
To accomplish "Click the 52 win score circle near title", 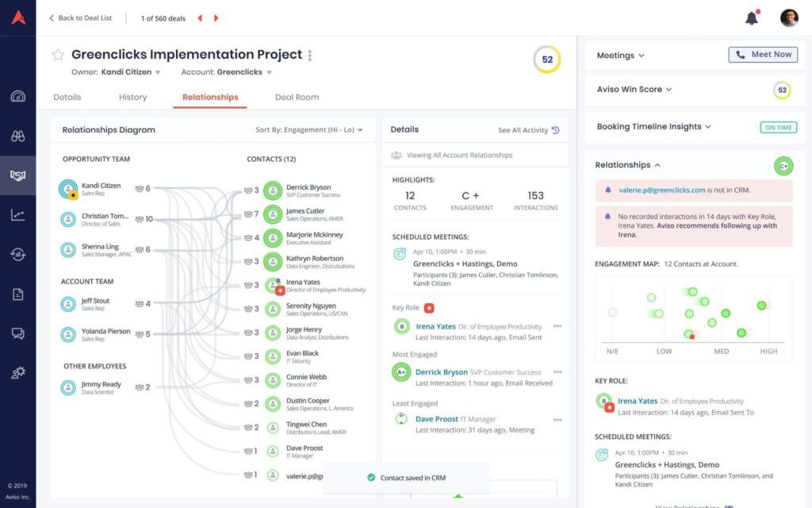I will (547, 60).
